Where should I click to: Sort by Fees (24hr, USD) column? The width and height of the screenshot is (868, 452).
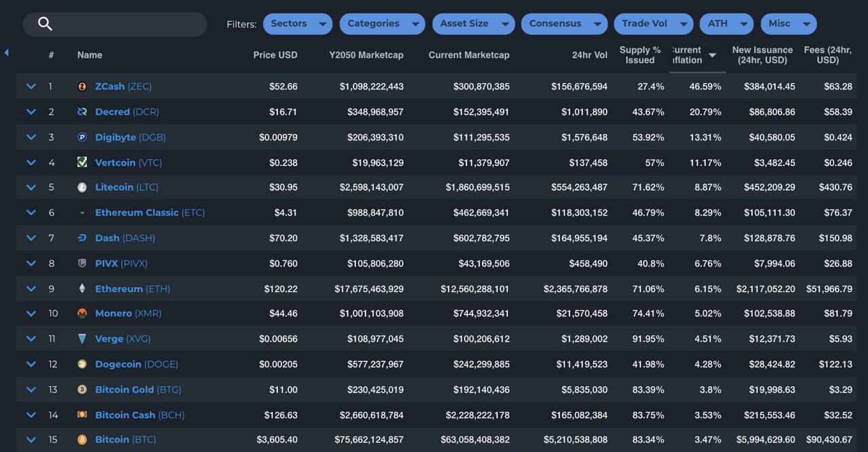point(828,55)
